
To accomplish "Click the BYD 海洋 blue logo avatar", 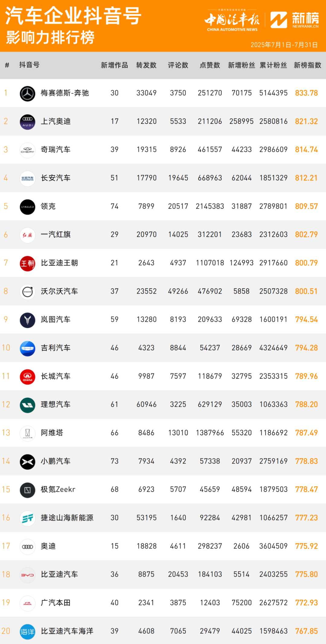I will [27, 632].
